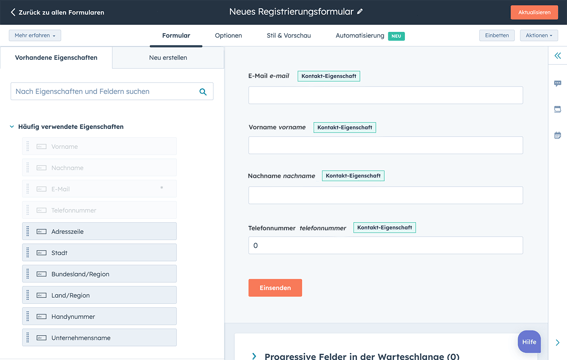This screenshot has height=360, width=567.
Task: Open the Hilfe help bubble
Action: (529, 342)
